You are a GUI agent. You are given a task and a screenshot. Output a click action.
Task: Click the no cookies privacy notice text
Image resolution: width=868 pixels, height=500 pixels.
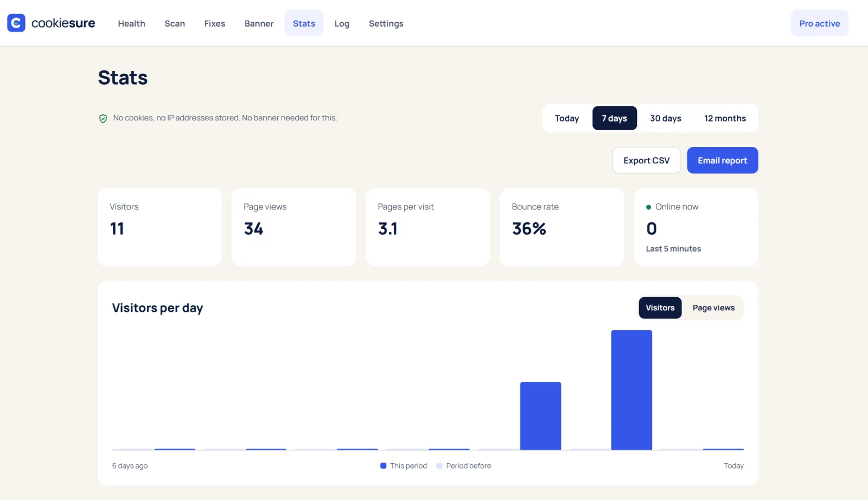tap(225, 118)
